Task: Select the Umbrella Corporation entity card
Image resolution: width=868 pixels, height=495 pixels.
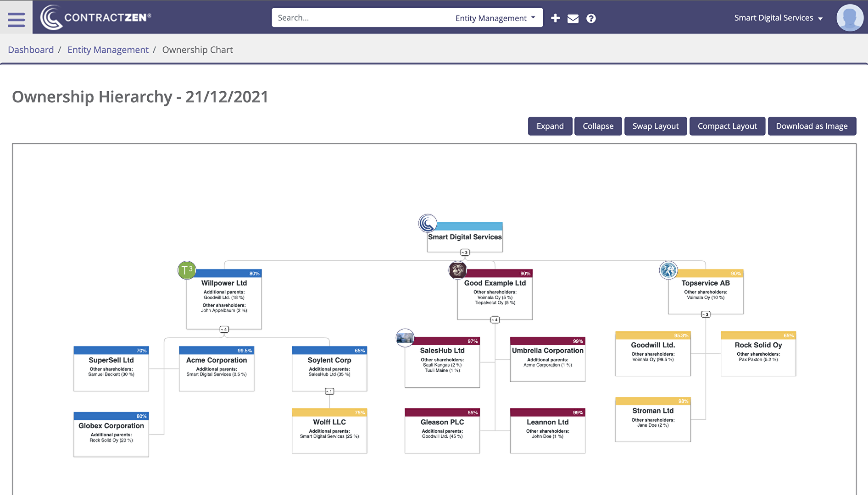Action: coord(548,359)
